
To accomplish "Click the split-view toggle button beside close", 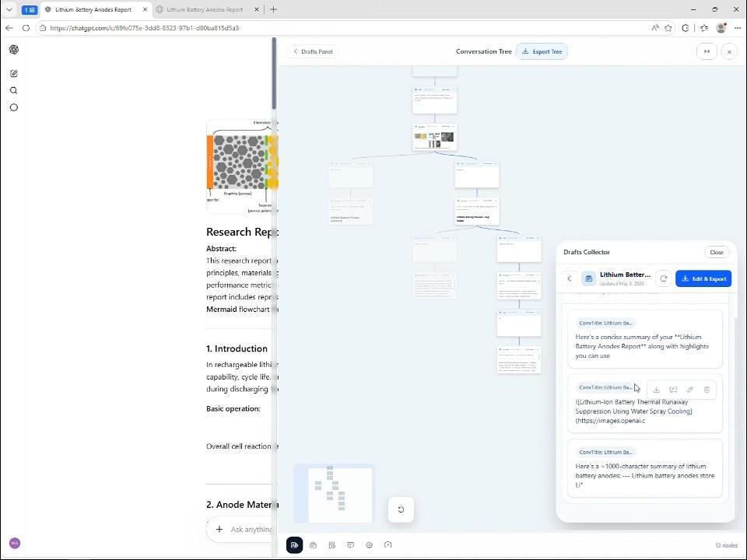I will tap(707, 51).
